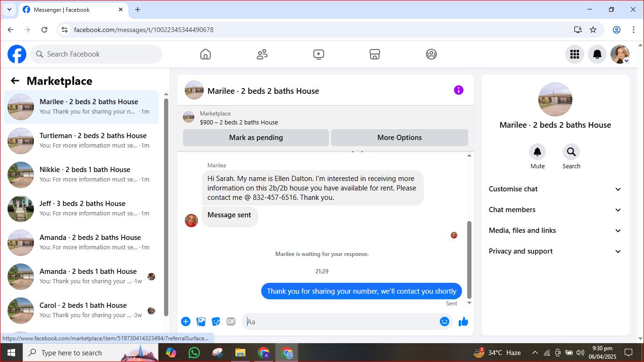
Task: Open the Video (Watch) icon
Action: [319, 54]
